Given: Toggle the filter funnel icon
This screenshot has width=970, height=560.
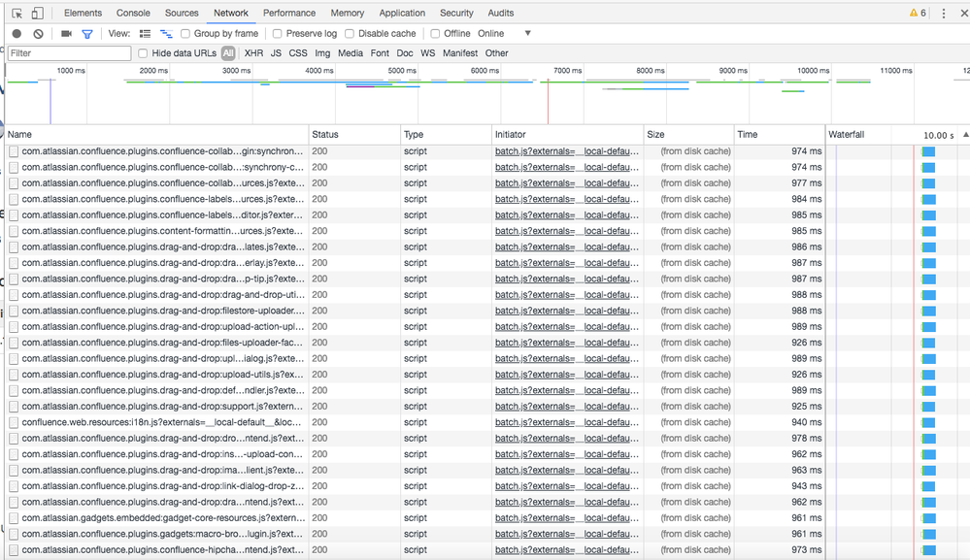Looking at the screenshot, I should click(87, 34).
